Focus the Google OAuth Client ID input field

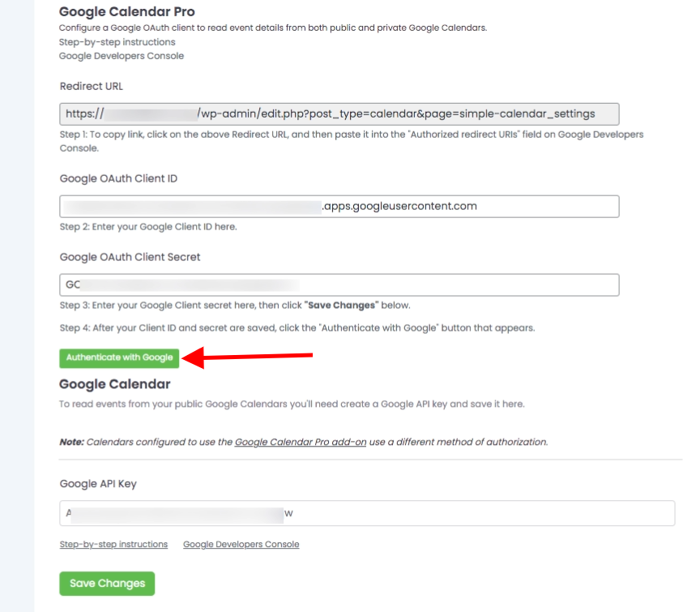(339, 206)
